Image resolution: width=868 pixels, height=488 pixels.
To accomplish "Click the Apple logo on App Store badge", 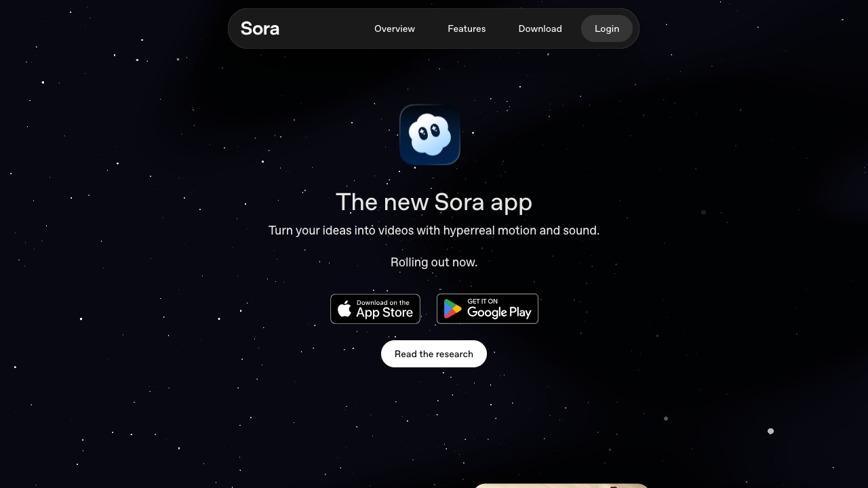I will (344, 309).
